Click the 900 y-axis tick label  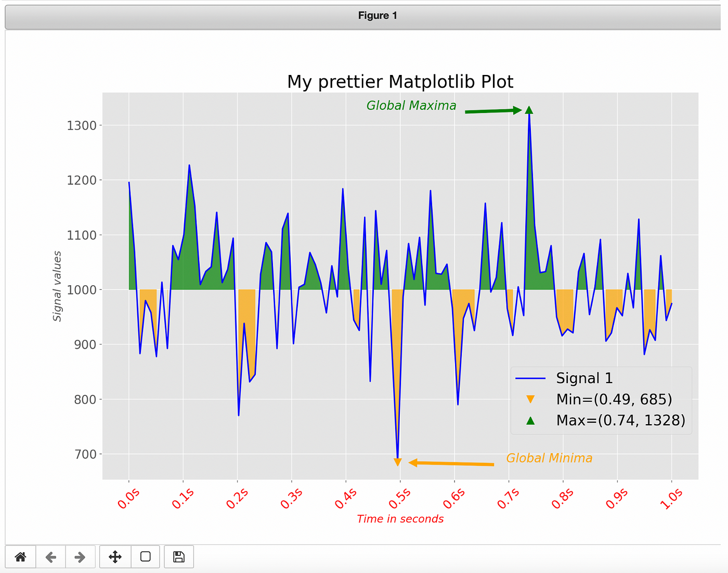tap(86, 345)
